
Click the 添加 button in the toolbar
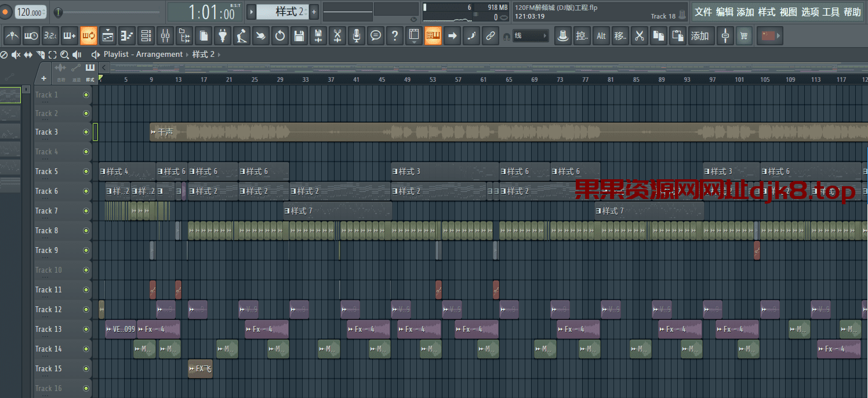click(x=700, y=36)
